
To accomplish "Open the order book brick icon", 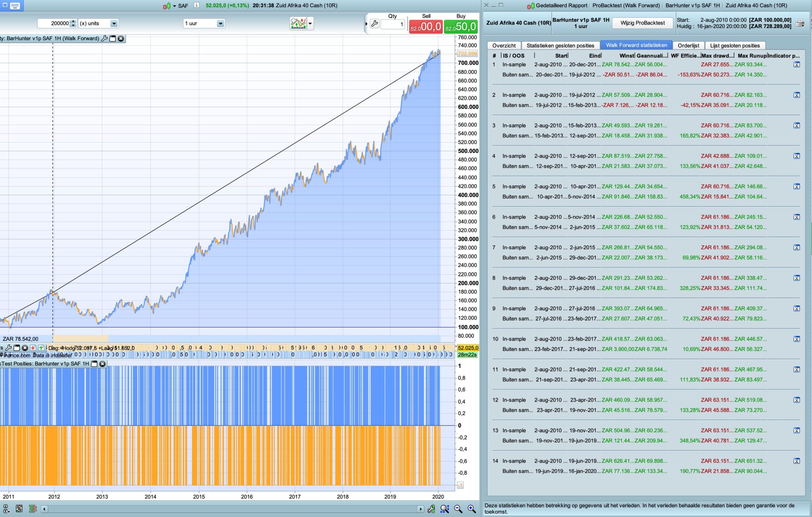I will click(33, 509).
